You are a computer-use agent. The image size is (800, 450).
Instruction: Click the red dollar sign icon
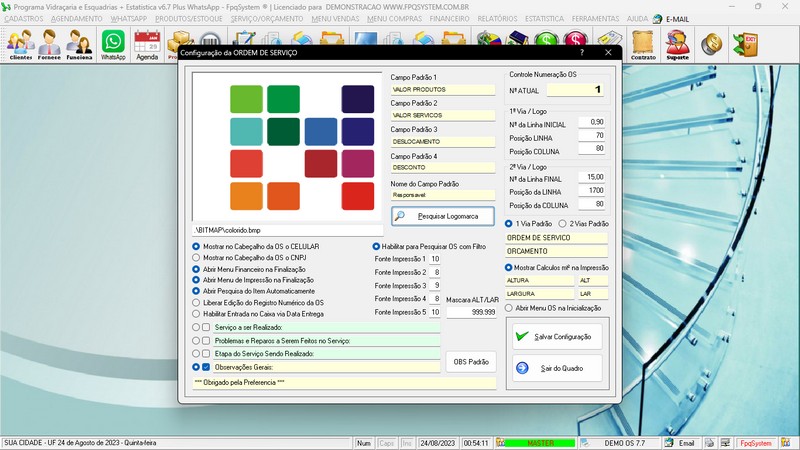point(575,40)
